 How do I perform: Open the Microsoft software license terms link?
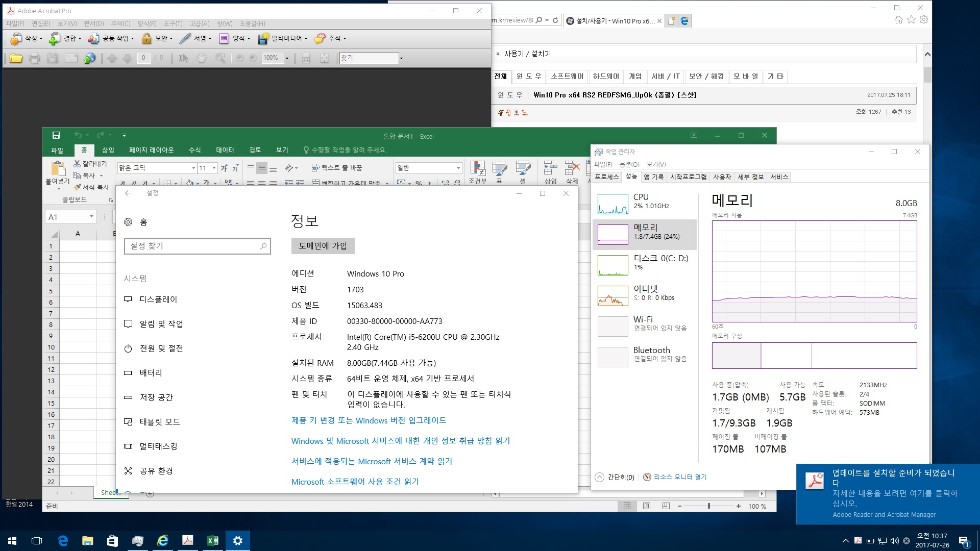pos(355,482)
